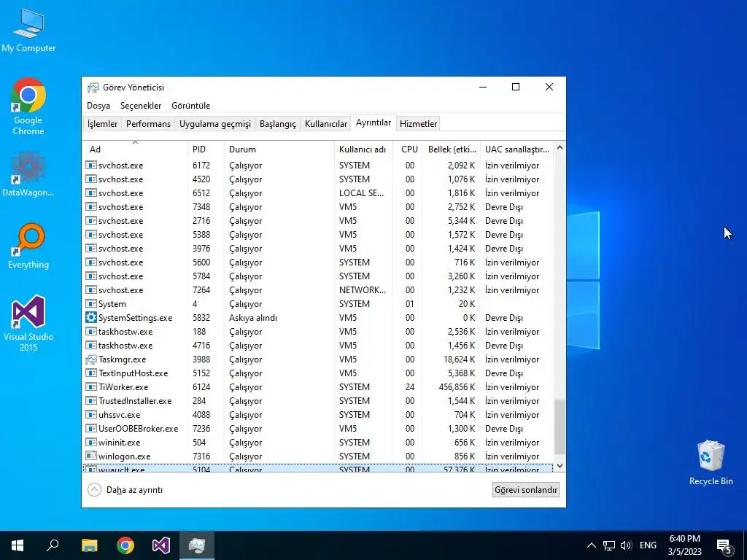Switch to the Uygulama geçmişi tab
The image size is (747, 560).
click(x=215, y=124)
